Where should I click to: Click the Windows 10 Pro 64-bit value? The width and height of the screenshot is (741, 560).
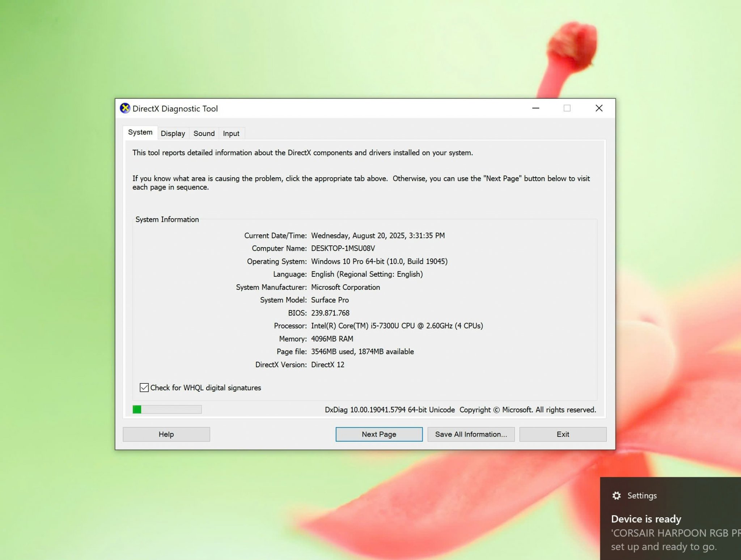[379, 262]
